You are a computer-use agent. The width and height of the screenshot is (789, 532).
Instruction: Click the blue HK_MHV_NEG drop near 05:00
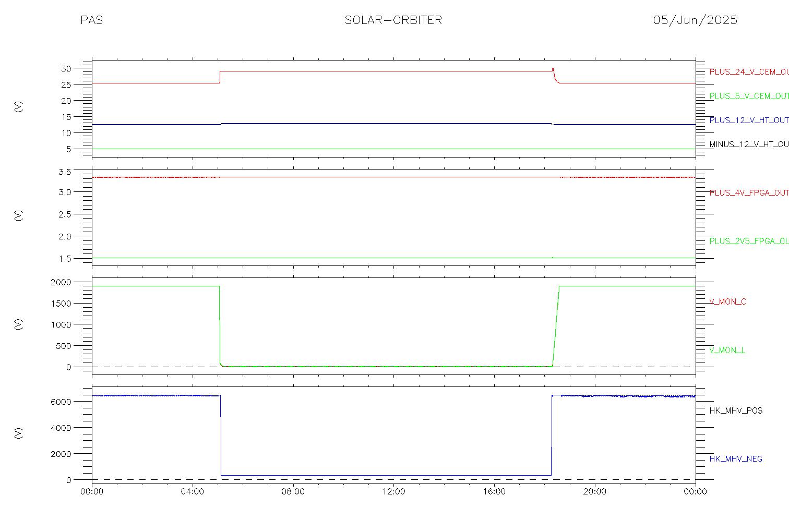click(220, 436)
